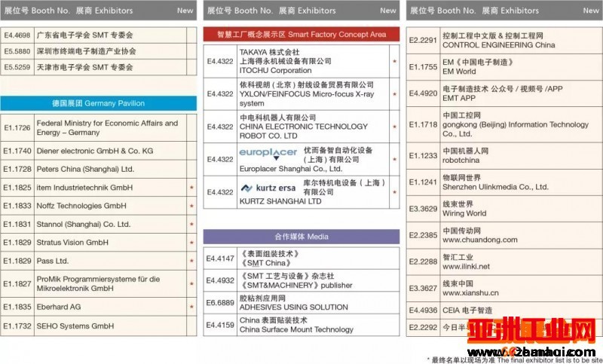Screen dimensions: 603x364
Task: Click "ITOCHU Corporation" exhibitor text
Action: (x=275, y=71)
